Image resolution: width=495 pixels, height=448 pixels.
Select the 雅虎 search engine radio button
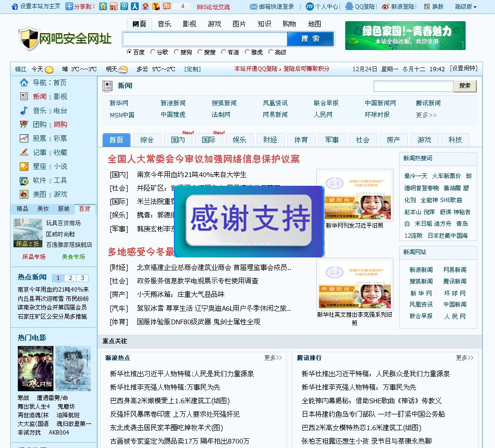coord(247,52)
